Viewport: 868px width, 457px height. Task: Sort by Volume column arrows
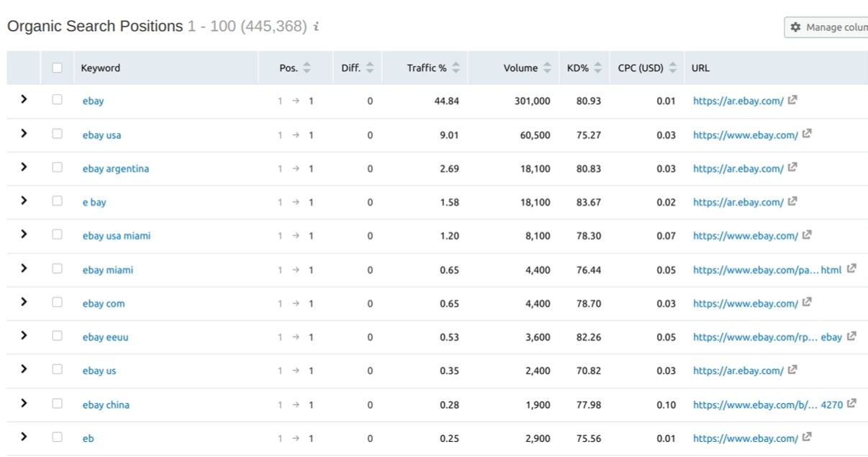(547, 68)
